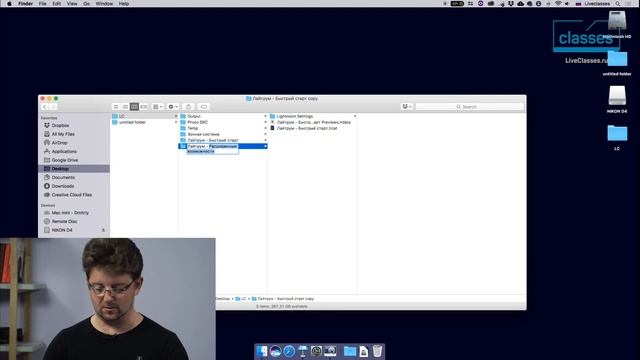Select Desktop in the sidebar
The height and width of the screenshot is (360, 640).
point(73,169)
